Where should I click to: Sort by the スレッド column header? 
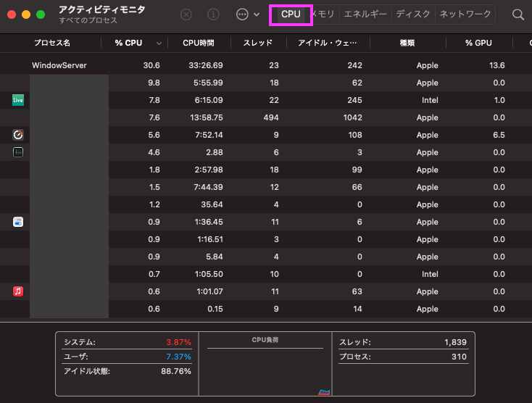coord(258,43)
